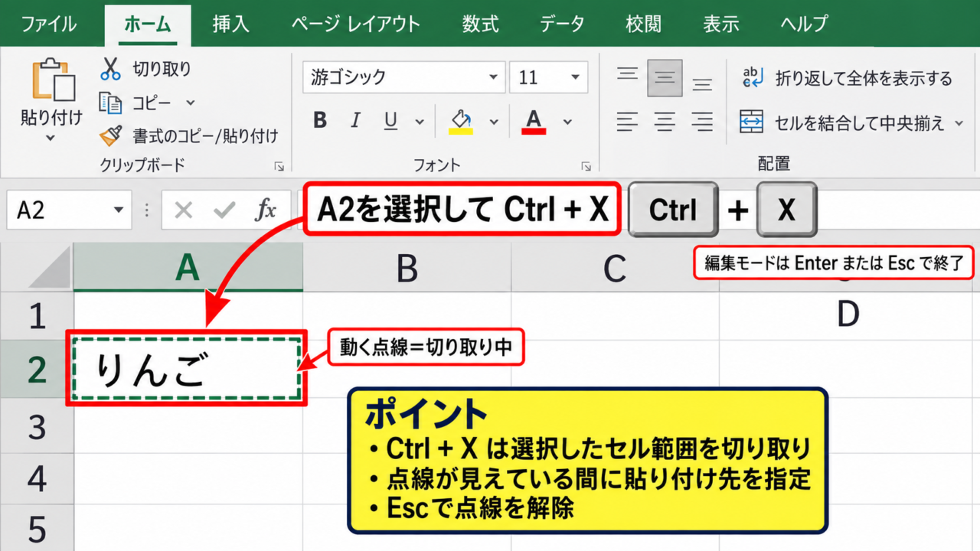Switch to the 表示 tab
Viewport: 980px width, 551px height.
coord(721,24)
